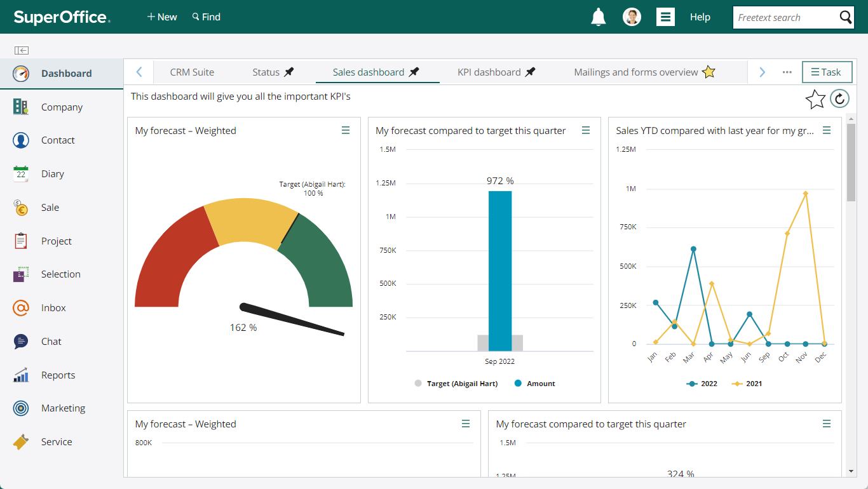Mark dashboard as favorite with star outline

[x=815, y=99]
